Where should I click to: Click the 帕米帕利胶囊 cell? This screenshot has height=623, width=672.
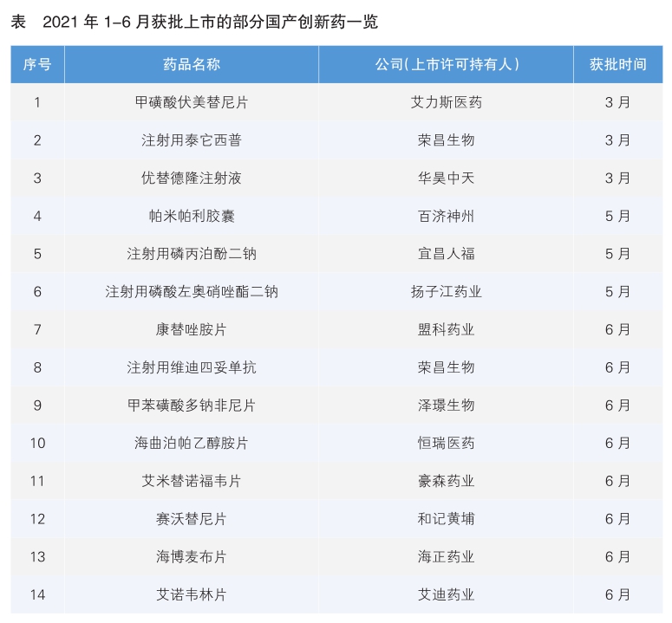[192, 216]
